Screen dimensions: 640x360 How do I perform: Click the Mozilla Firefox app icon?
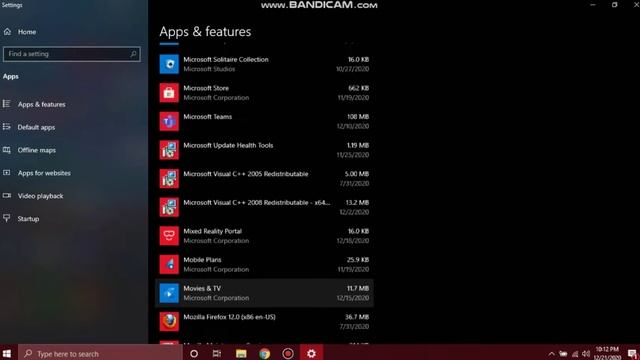coord(169,321)
